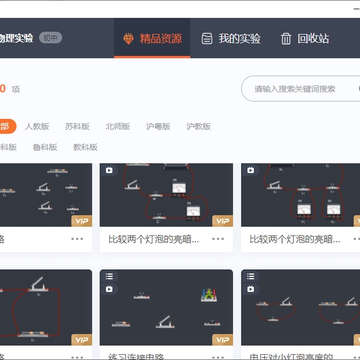Viewport: 360px width, 360px height.
Task: Filter by 沪粤版 textbook edition
Action: tap(158, 126)
